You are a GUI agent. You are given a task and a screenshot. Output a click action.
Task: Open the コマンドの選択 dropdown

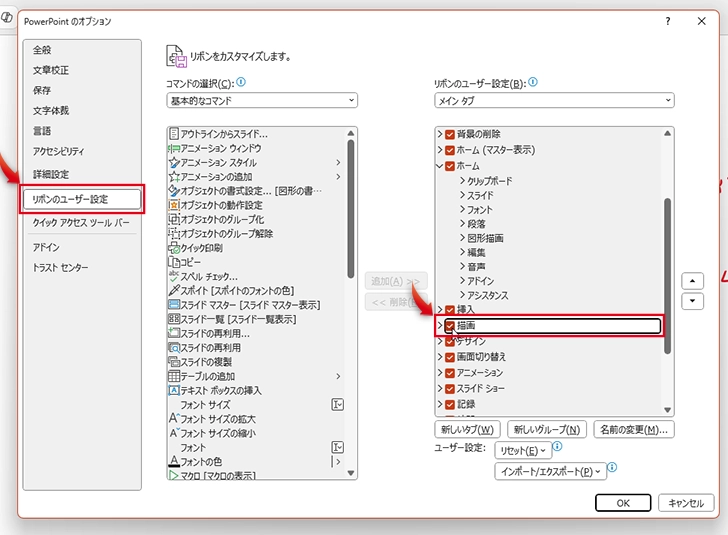(262, 100)
